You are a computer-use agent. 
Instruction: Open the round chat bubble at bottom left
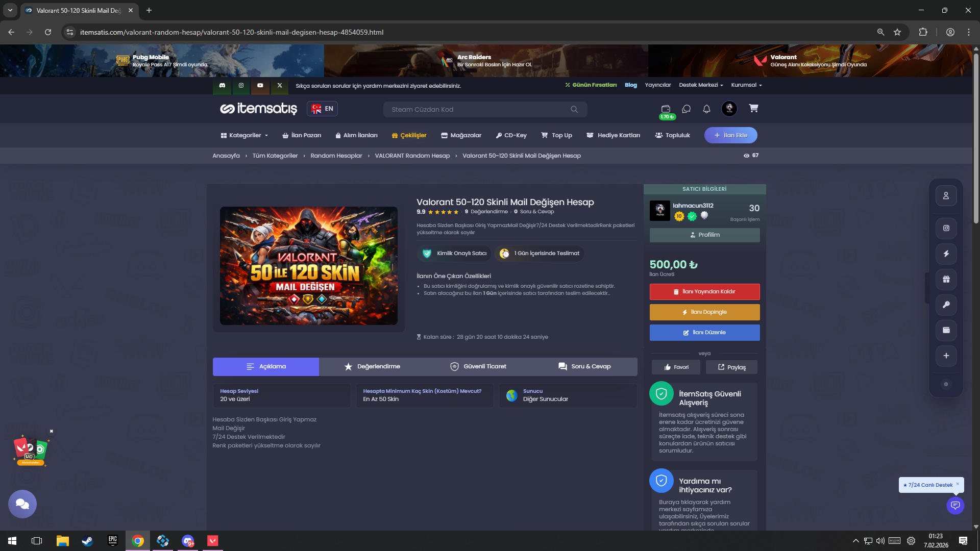pos(22,504)
